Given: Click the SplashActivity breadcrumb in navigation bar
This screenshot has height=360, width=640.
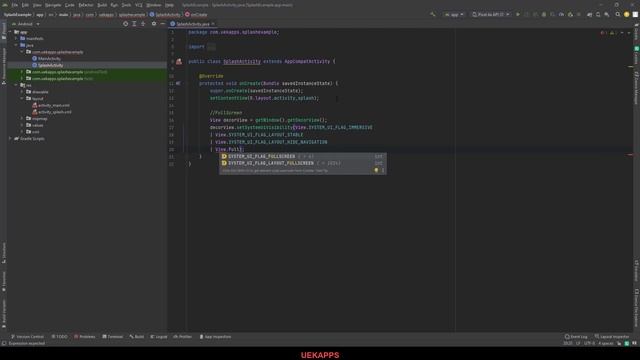Looking at the screenshot, I should (x=165, y=15).
